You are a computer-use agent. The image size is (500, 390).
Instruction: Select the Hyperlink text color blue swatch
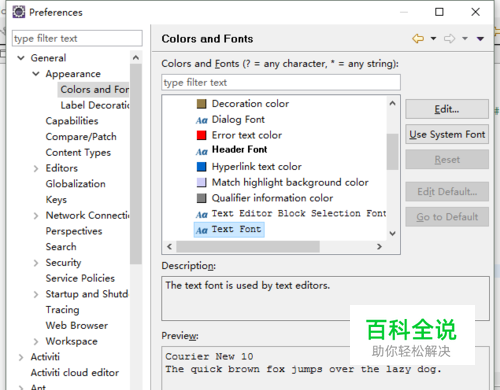pyautogui.click(x=201, y=166)
